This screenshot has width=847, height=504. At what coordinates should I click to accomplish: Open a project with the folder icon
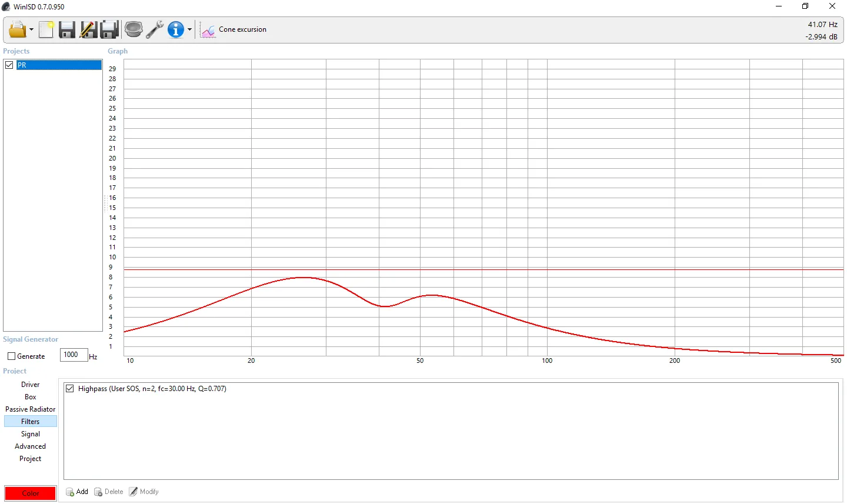click(x=18, y=29)
